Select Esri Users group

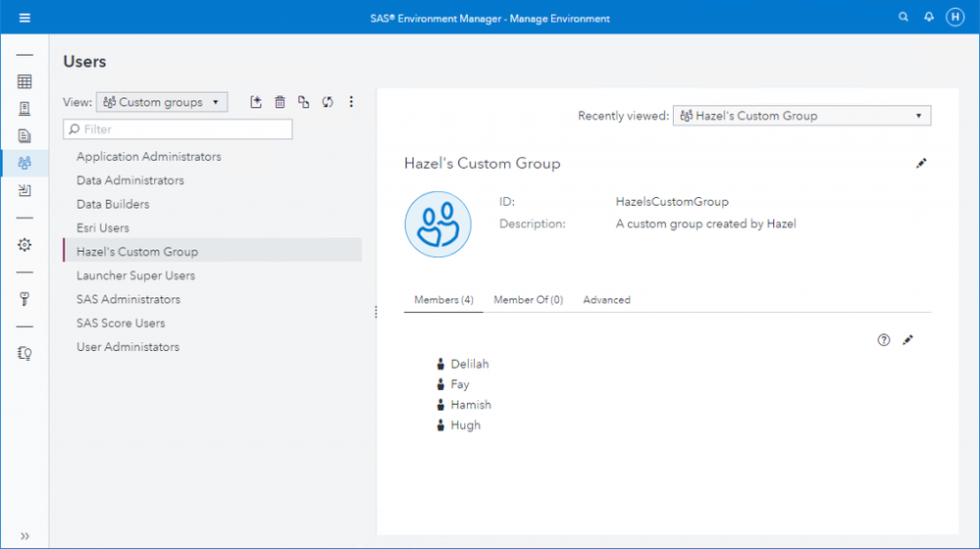[213, 228]
